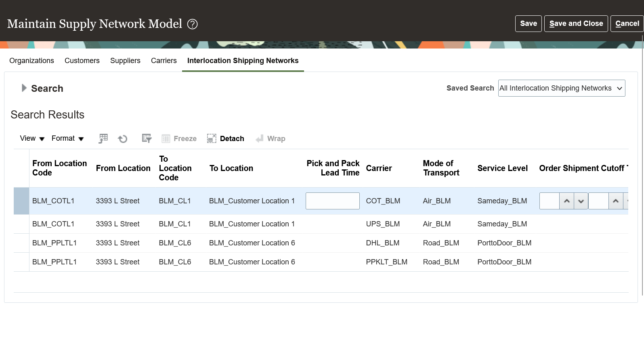Click the help question mark icon
Image resolution: width=644 pixels, height=340 pixels.
193,24
